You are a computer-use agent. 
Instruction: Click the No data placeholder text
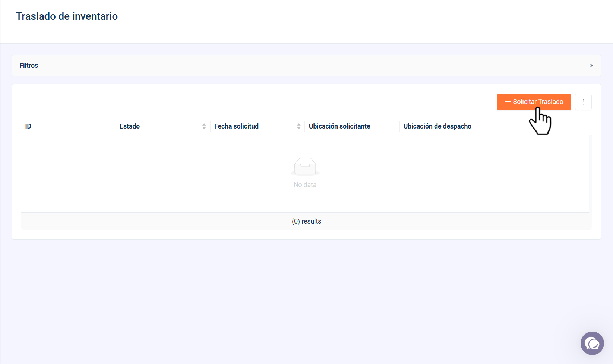[x=305, y=185]
